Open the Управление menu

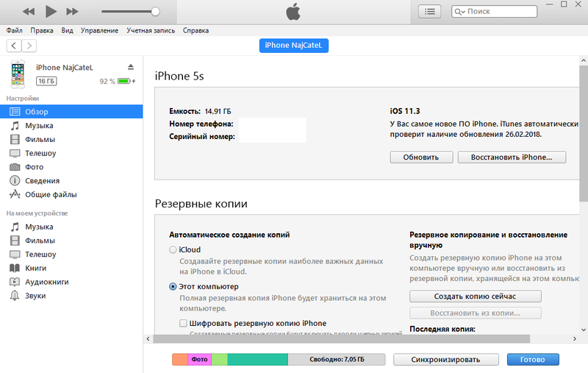click(99, 30)
